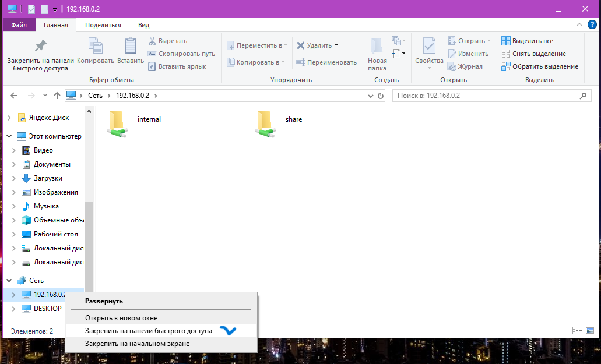Image resolution: width=601 pixels, height=364 pixels.
Task: Open recent locations dropdown arrow
Action: [x=45, y=96]
